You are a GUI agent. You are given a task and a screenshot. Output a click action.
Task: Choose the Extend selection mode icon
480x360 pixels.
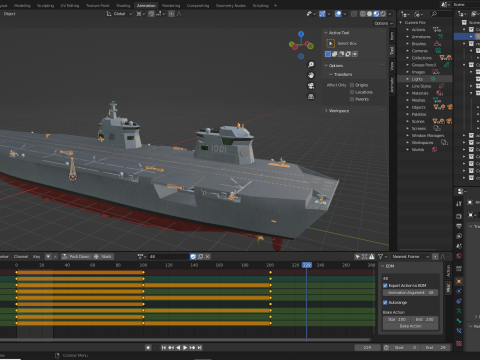[x=335, y=54]
